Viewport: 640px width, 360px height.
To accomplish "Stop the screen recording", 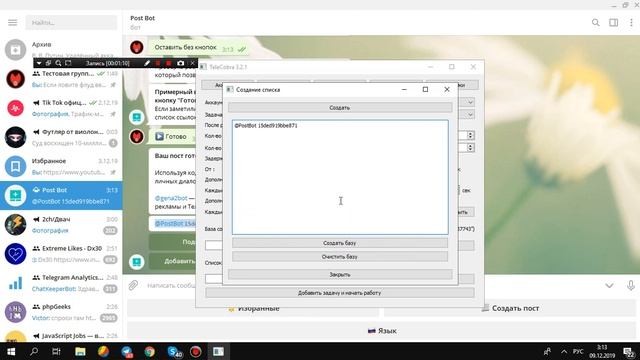I will [x=169, y=63].
